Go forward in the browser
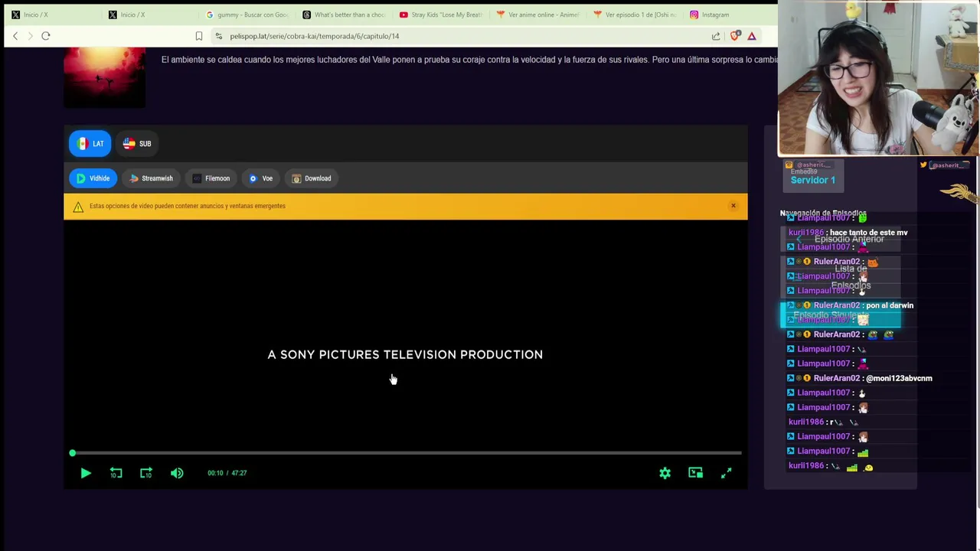Screen dimensions: 980x551 [x=30, y=36]
